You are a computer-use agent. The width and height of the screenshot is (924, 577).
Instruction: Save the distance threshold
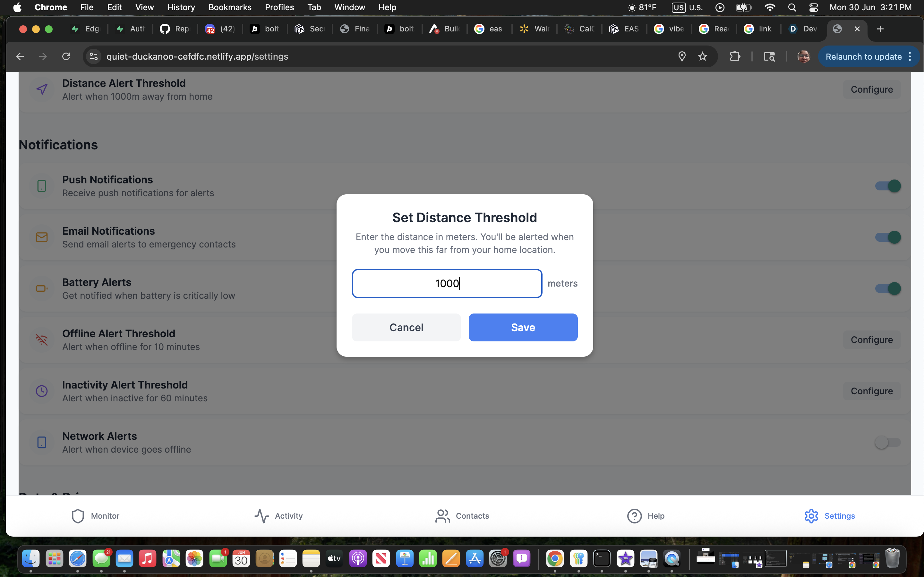click(523, 327)
